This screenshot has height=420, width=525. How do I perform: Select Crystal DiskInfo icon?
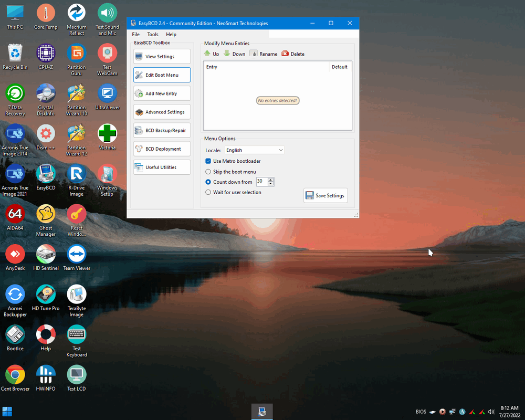[46, 100]
